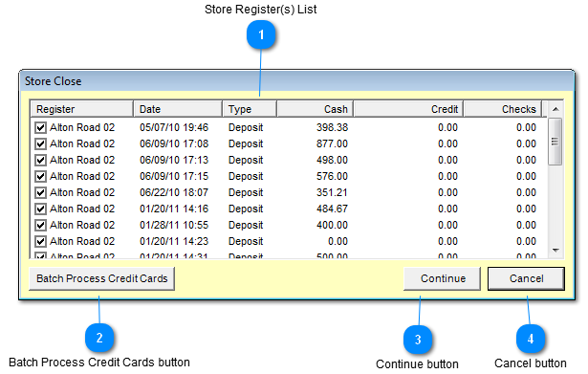
Task: Sort by the Register column header
Action: (x=82, y=109)
